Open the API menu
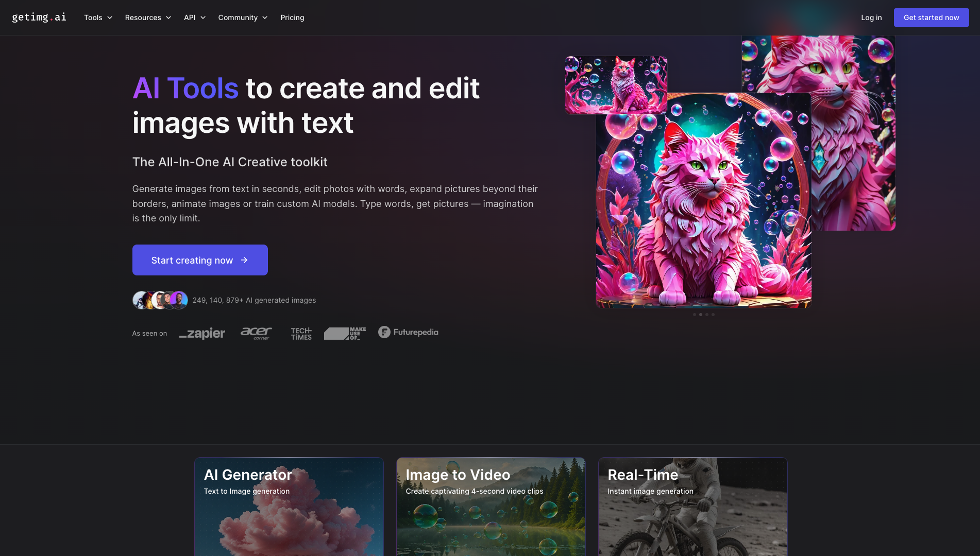The height and width of the screenshot is (556, 980). click(x=195, y=18)
